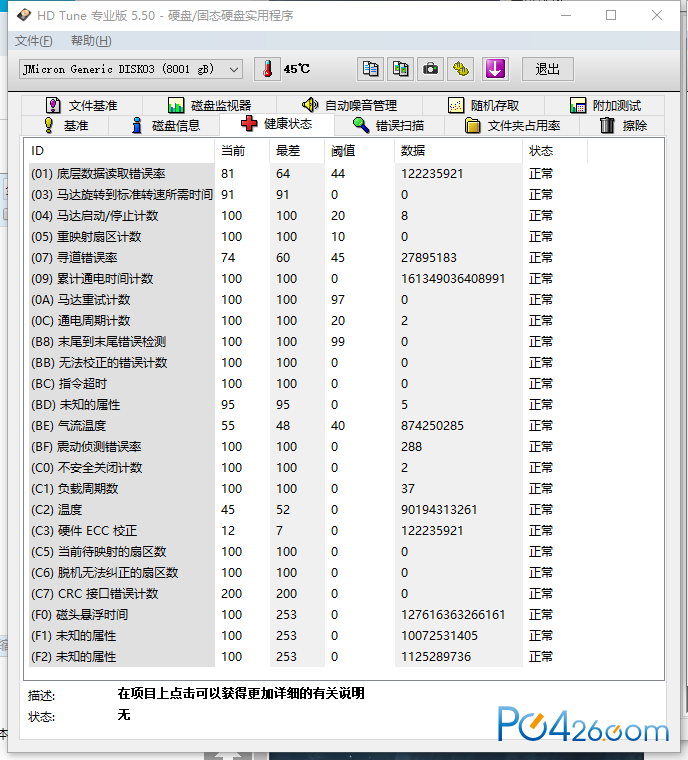Switch to the 擦除 tab

pos(623,126)
